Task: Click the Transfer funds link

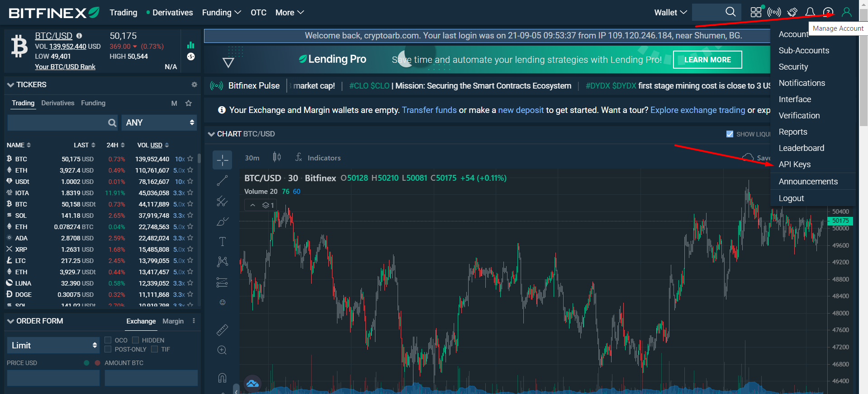Action: (429, 110)
